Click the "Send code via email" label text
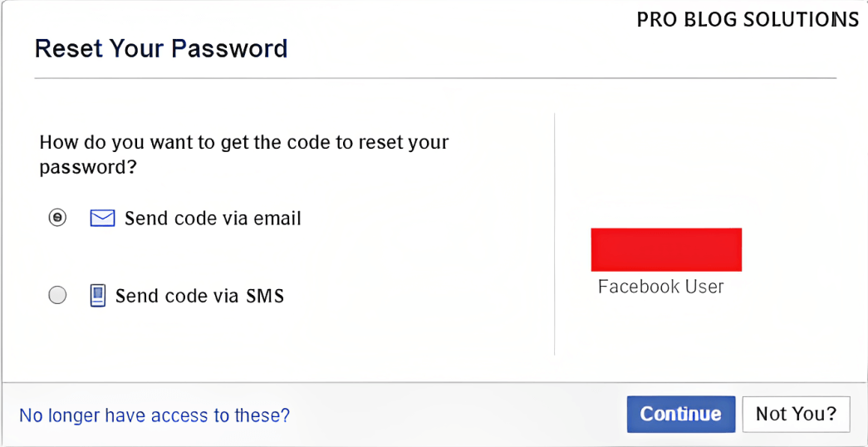This screenshot has width=868, height=447. [213, 219]
